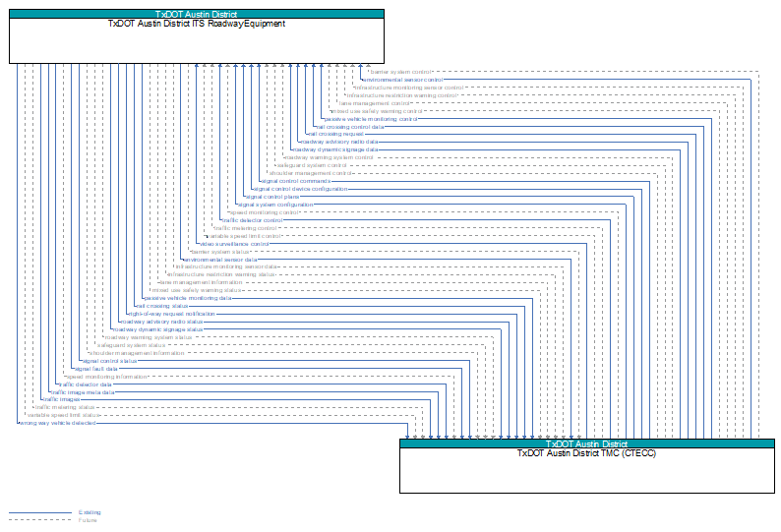Screen dimensions: 781x532
Task: Click the 'traffic detector control' label
Action: [253, 220]
